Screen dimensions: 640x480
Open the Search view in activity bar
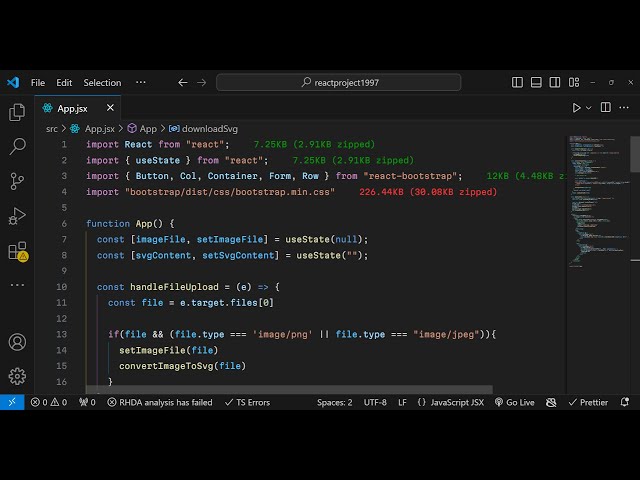coord(17,147)
